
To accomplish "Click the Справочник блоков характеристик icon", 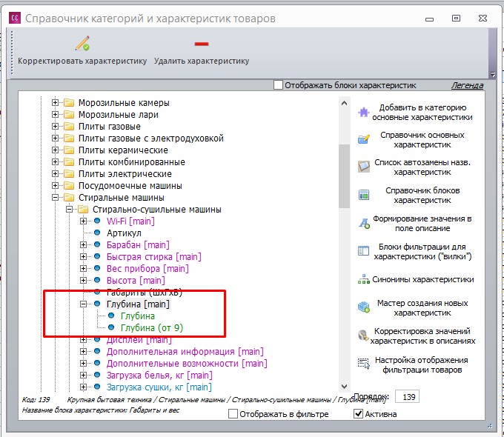I will (363, 195).
